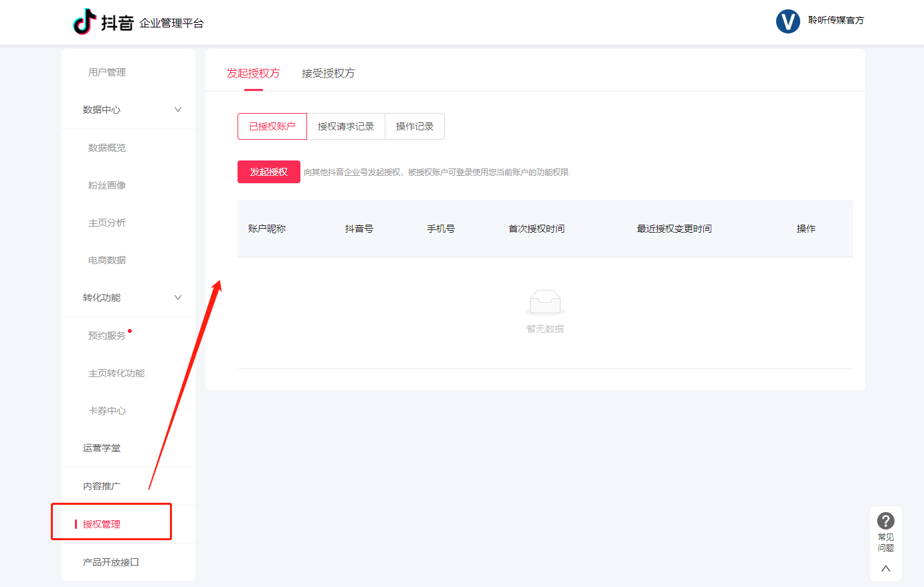This screenshot has width=924, height=587.
Task: Click the 手机号 column header
Action: (x=441, y=229)
